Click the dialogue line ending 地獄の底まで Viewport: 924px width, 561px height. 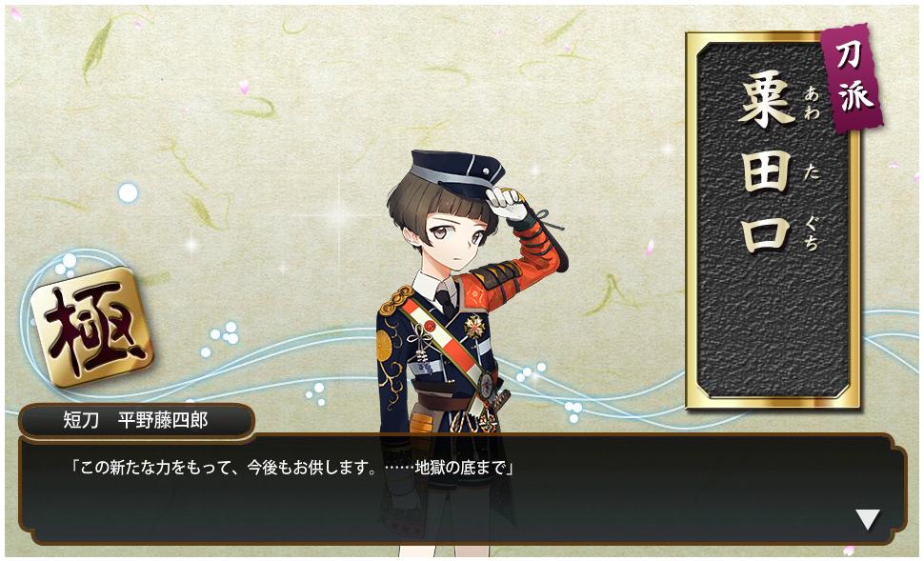pyautogui.click(x=292, y=468)
